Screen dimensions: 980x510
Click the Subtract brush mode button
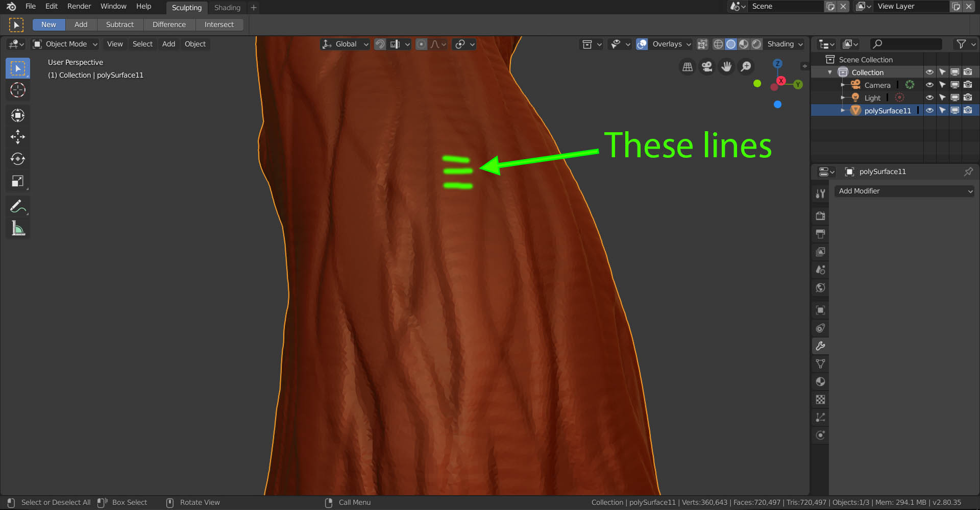[x=119, y=24]
